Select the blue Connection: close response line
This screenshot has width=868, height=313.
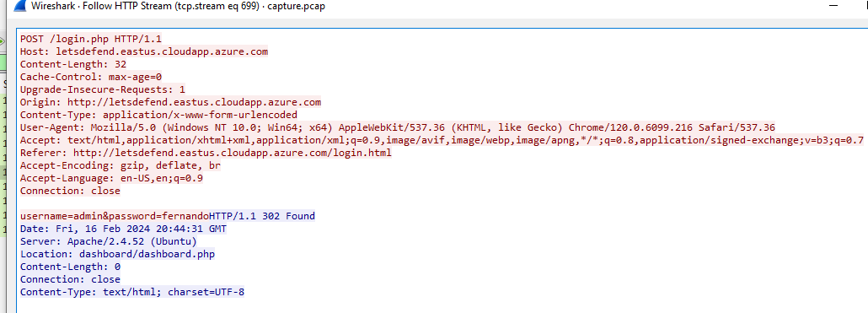click(70, 280)
